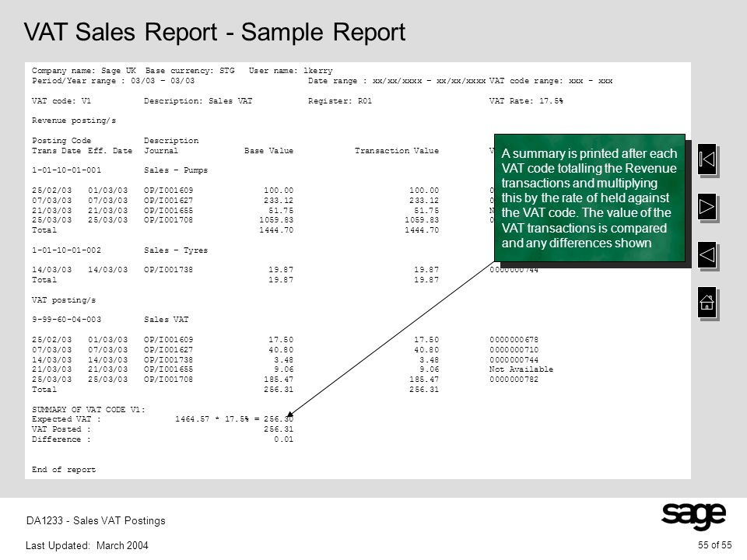Screen dimensions: 747x560
Task: Click Last Updated: March 2004
Action: click(x=86, y=545)
